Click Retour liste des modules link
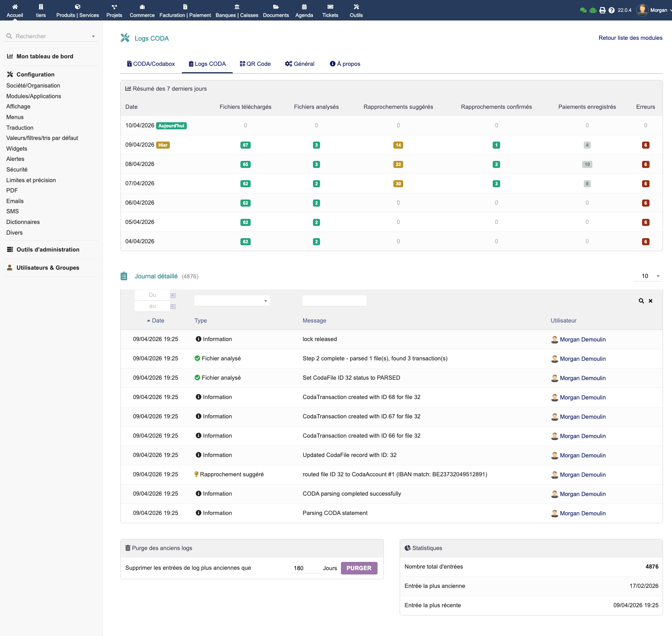 (630, 38)
